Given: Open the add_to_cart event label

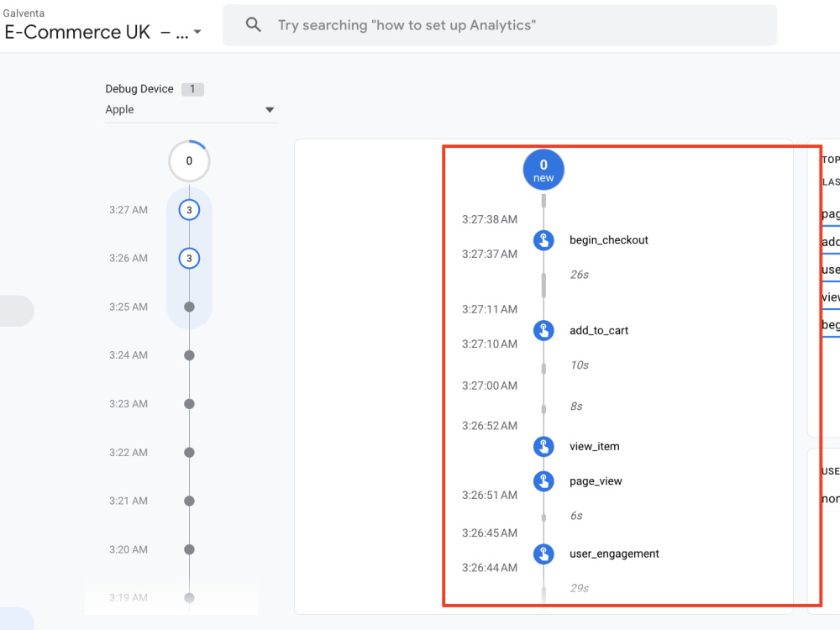Looking at the screenshot, I should point(599,330).
